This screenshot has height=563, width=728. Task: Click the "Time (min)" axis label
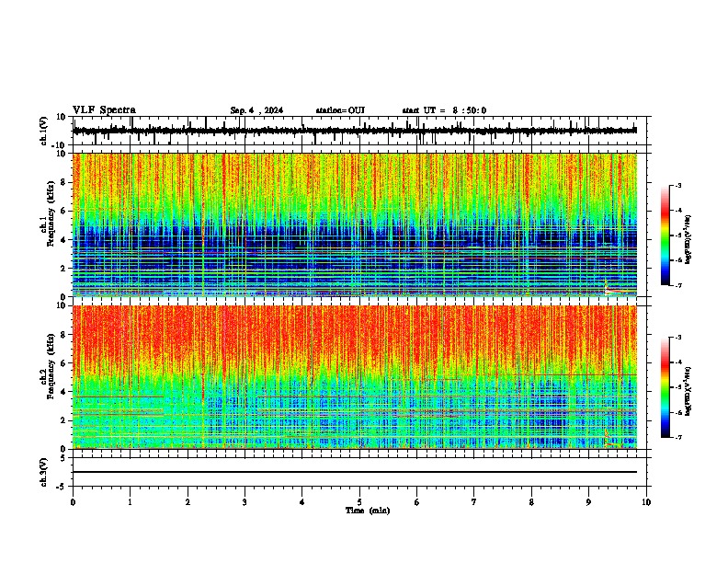(x=368, y=511)
